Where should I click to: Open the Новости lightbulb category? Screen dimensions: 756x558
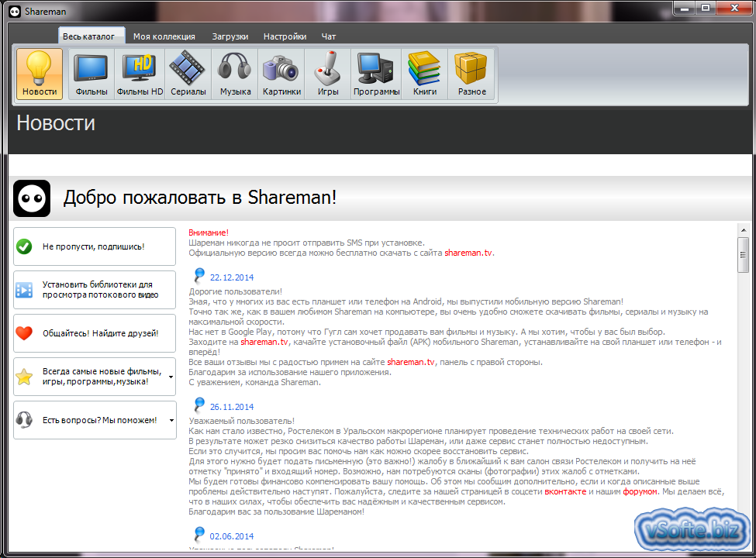coord(40,74)
